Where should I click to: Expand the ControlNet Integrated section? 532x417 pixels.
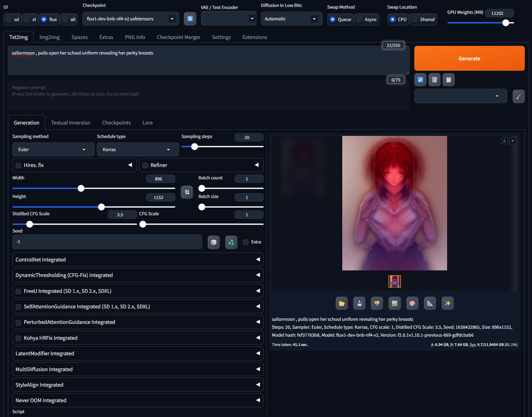click(x=138, y=259)
